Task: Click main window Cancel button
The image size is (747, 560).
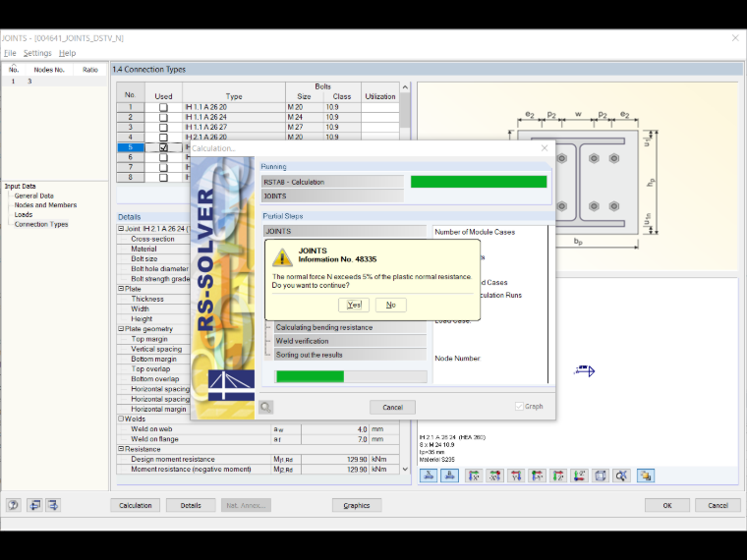Action: 718,505
